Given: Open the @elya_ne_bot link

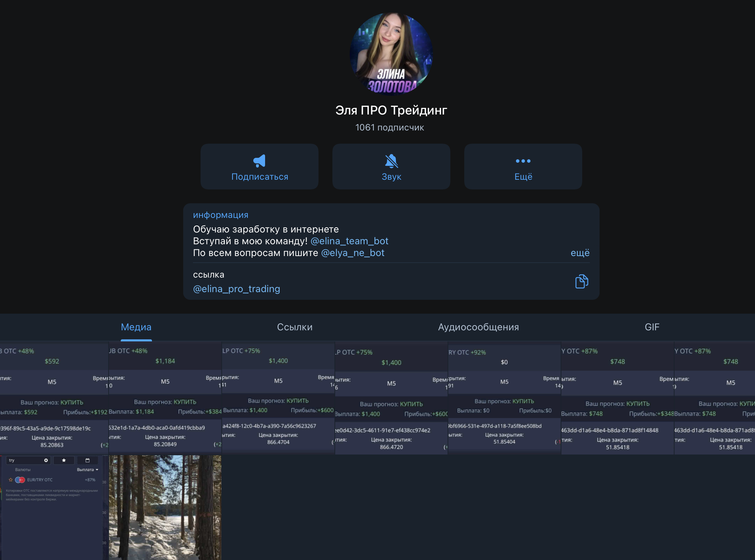Looking at the screenshot, I should (x=353, y=253).
